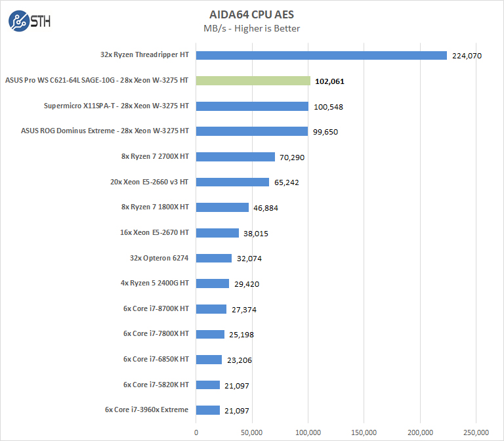Click the 150,000 axis tick label

[364, 432]
